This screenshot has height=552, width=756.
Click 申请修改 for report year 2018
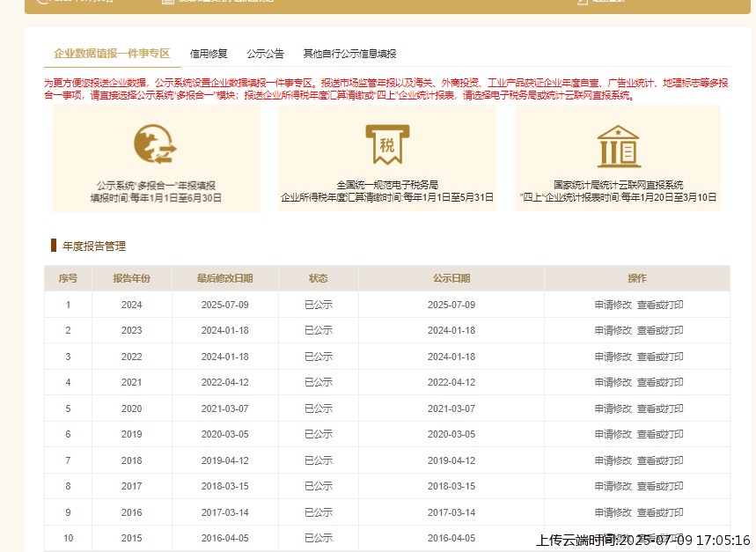(613, 461)
